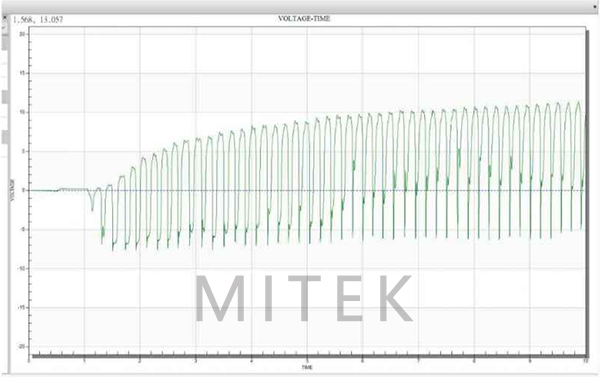
Task: Click the TIME label under the horizontal axis
Action: click(x=307, y=367)
